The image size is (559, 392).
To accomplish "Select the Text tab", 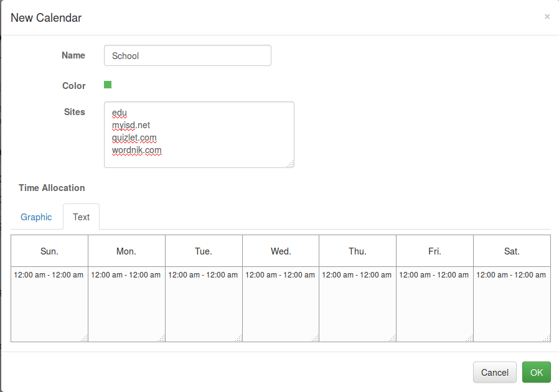I will (81, 217).
